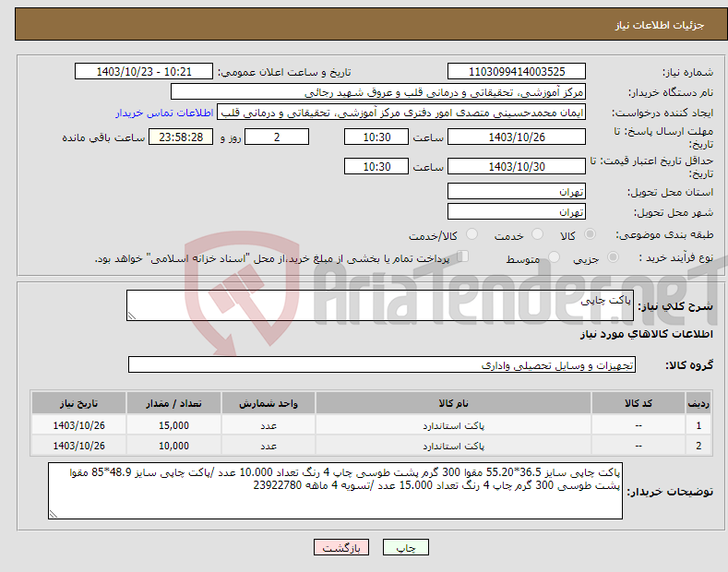This screenshot has height=572, width=728.
Task: Click the general description field پاکت چاپی
Action: point(380,305)
